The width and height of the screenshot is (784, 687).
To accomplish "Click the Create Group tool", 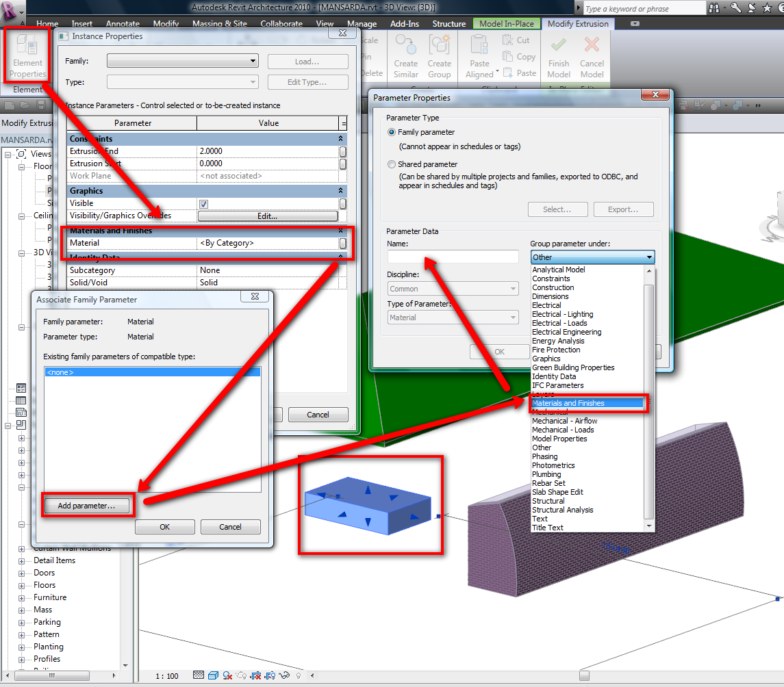I will pyautogui.click(x=440, y=56).
